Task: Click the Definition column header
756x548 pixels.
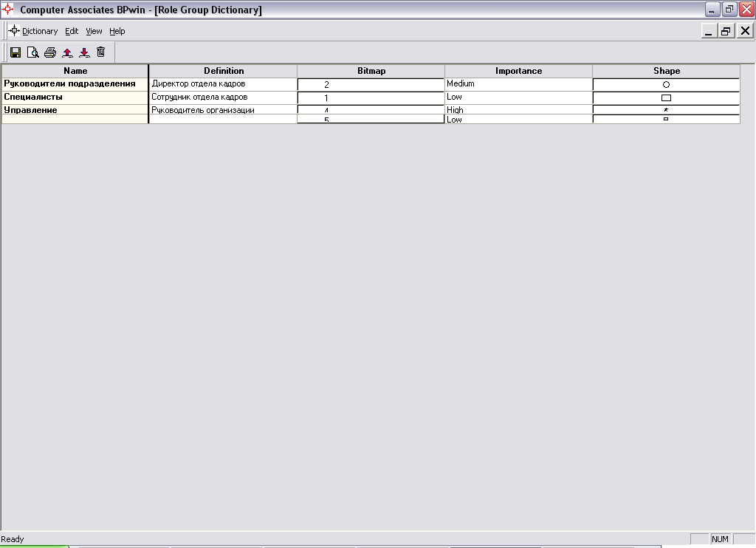Action: click(223, 71)
